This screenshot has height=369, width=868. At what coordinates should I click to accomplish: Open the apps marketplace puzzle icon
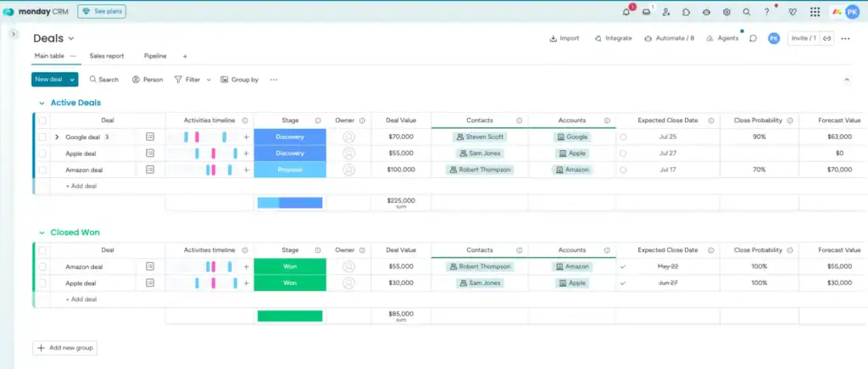[686, 12]
